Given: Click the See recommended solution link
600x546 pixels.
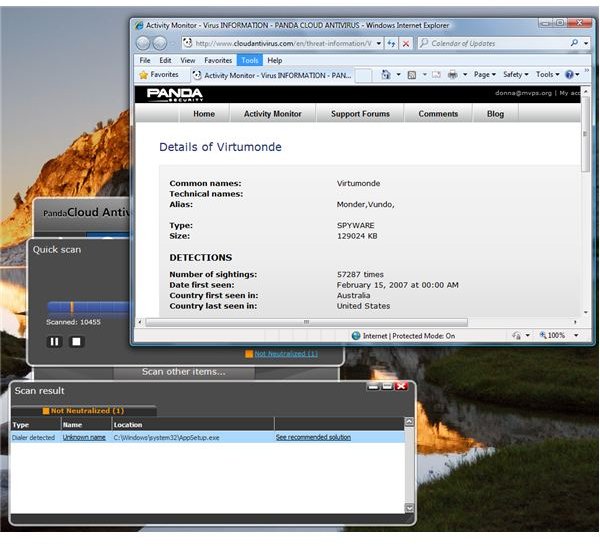Looking at the screenshot, I should click(x=313, y=437).
